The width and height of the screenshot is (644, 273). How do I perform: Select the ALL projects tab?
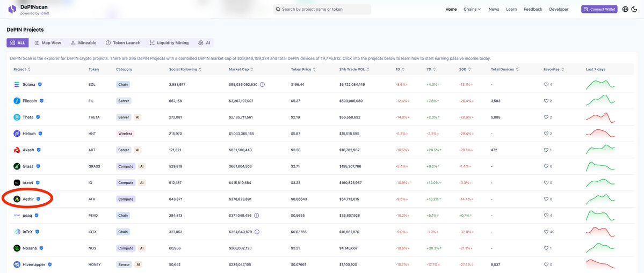click(18, 42)
